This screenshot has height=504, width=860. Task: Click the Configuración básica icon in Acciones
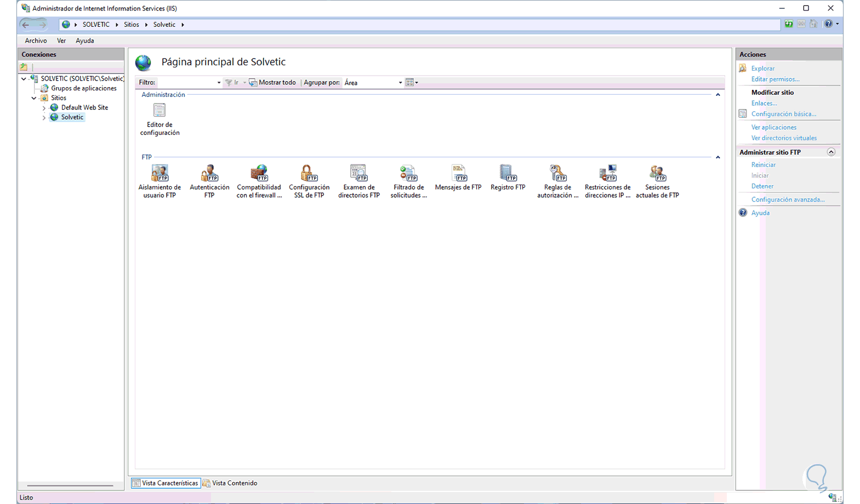point(743,114)
